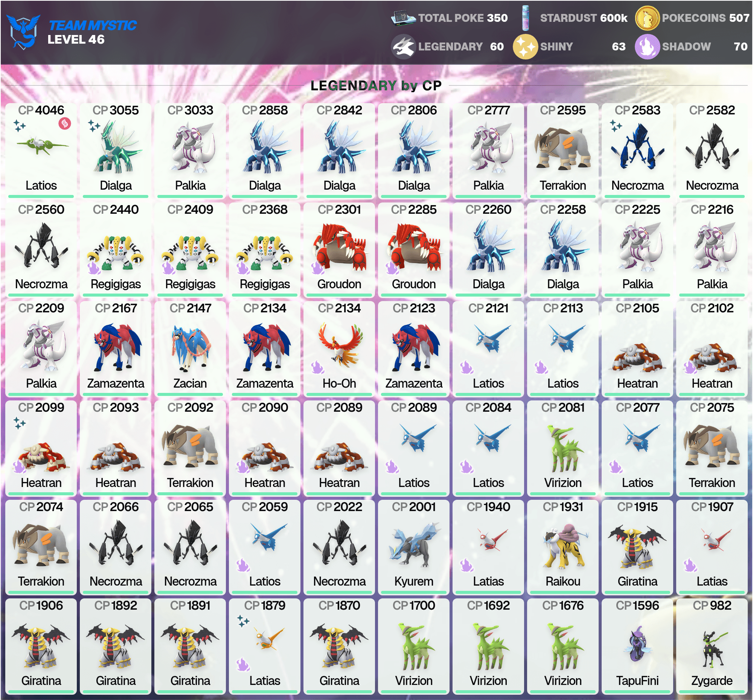Click the 'CP 2093' value

(x=116, y=407)
